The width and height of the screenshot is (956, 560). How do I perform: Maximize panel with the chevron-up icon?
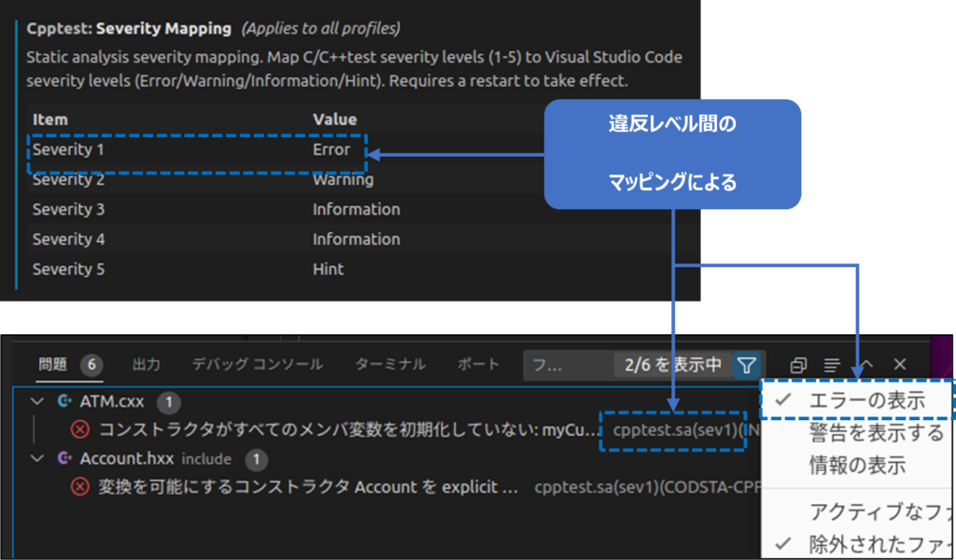[x=866, y=364]
